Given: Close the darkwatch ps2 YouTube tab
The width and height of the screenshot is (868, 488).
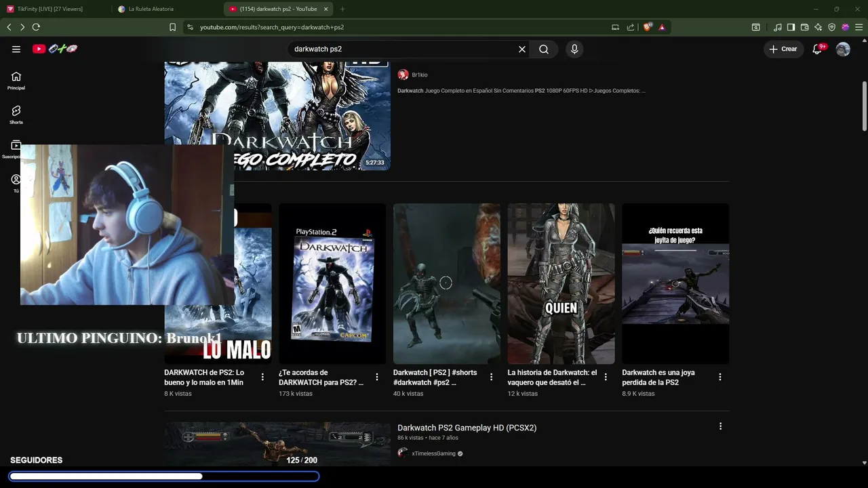Looking at the screenshot, I should click(326, 9).
